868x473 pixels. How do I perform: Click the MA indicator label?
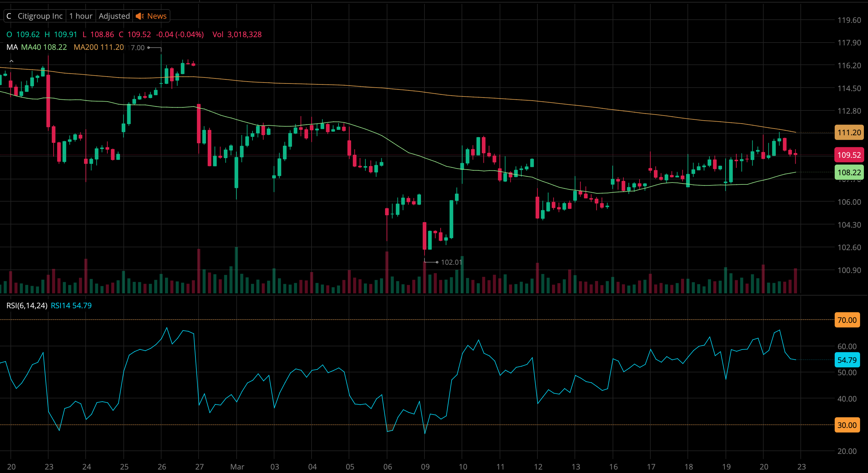click(12, 47)
